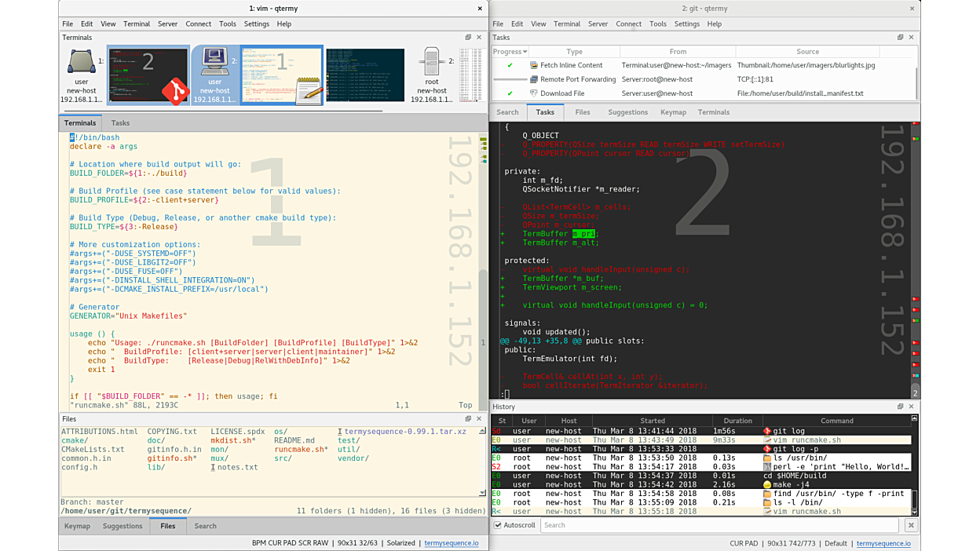Click History scrollbar down arrow
Image resolution: width=980 pixels, height=551 pixels.
(914, 512)
